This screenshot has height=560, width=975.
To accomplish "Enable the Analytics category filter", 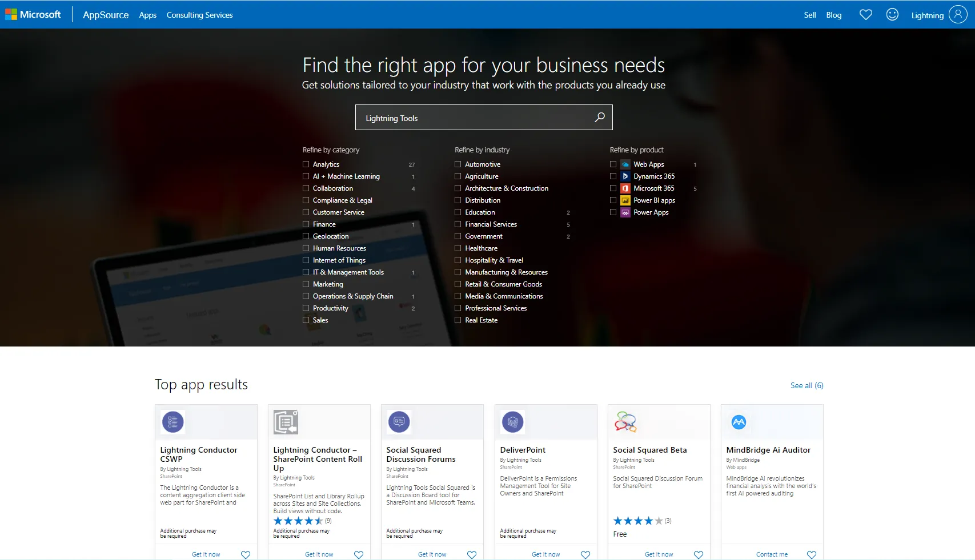I will [306, 164].
